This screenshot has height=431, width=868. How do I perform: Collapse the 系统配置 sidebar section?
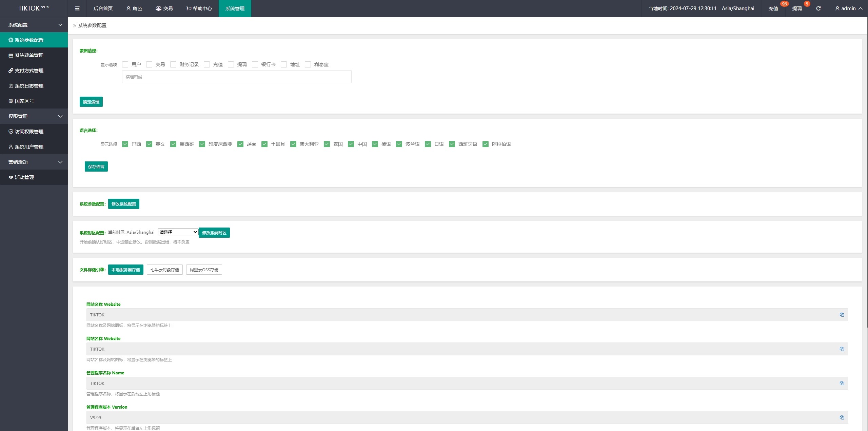[x=34, y=25]
